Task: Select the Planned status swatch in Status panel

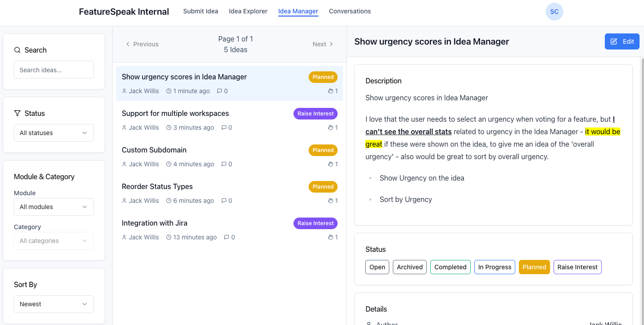Action: [534, 267]
